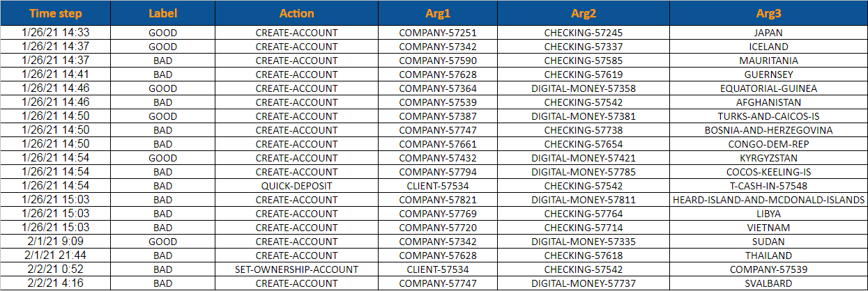Select the Arg3 column header

(x=768, y=13)
